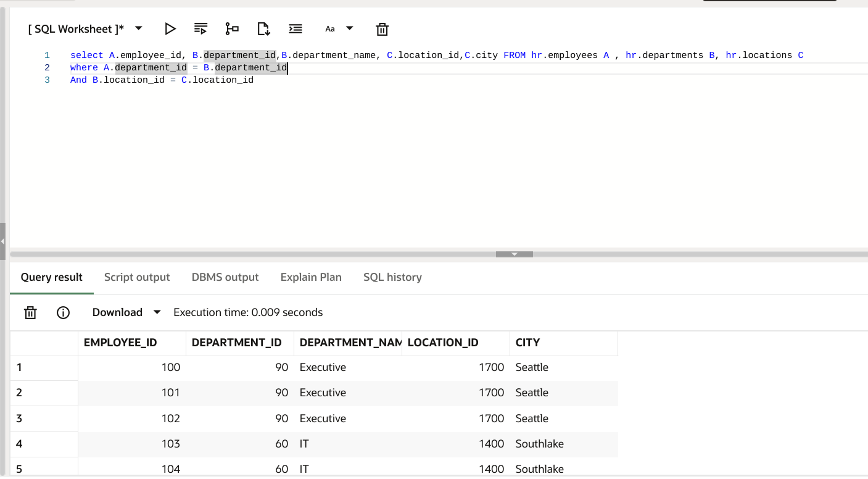Viewport: 868px width, 479px height.
Task: Click the Run Script icon
Action: (x=200, y=28)
